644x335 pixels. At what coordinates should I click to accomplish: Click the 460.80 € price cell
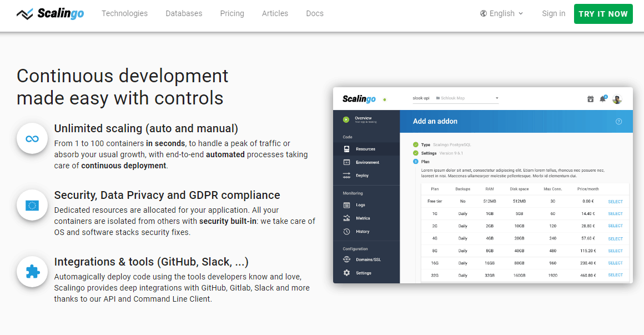[x=588, y=276]
